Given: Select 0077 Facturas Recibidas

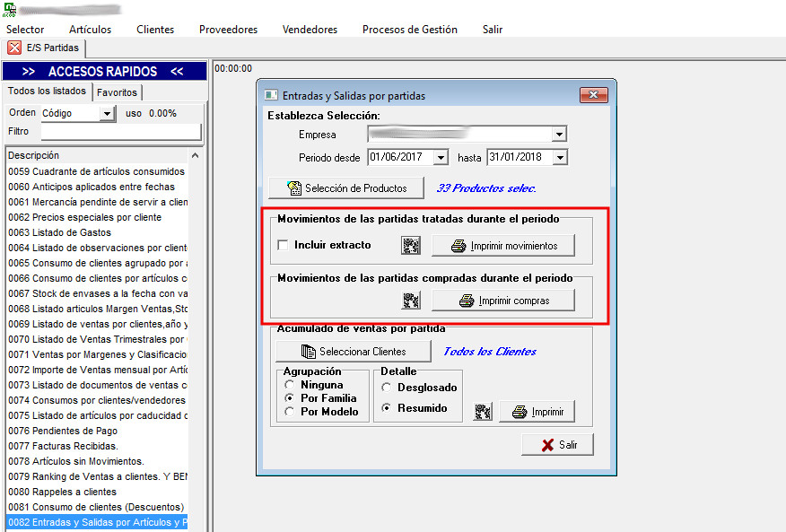Looking at the screenshot, I should point(97,446).
